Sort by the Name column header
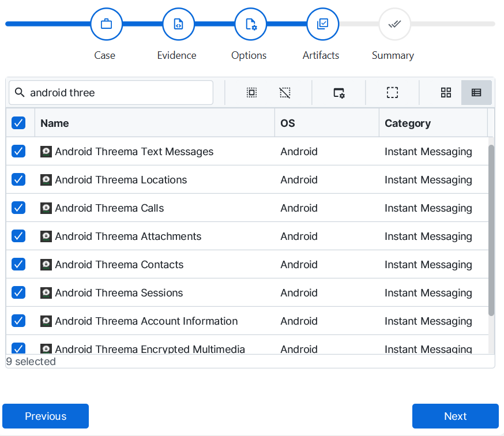 [55, 123]
